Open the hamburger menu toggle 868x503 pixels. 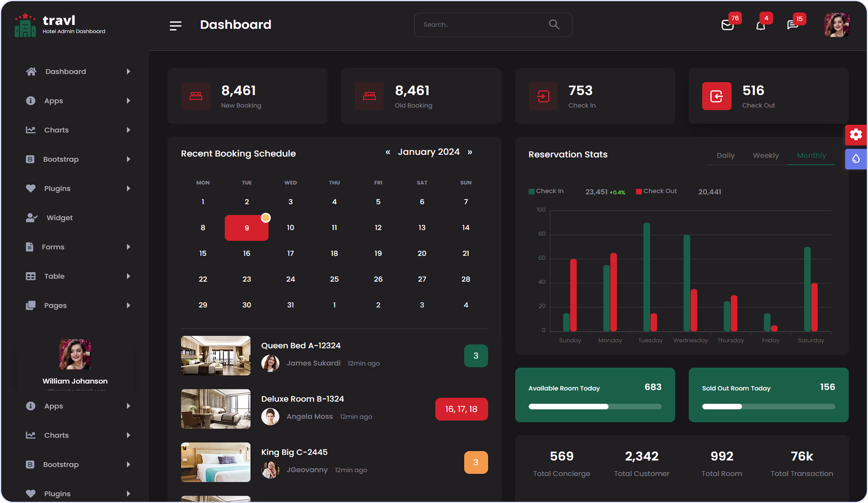(x=175, y=25)
